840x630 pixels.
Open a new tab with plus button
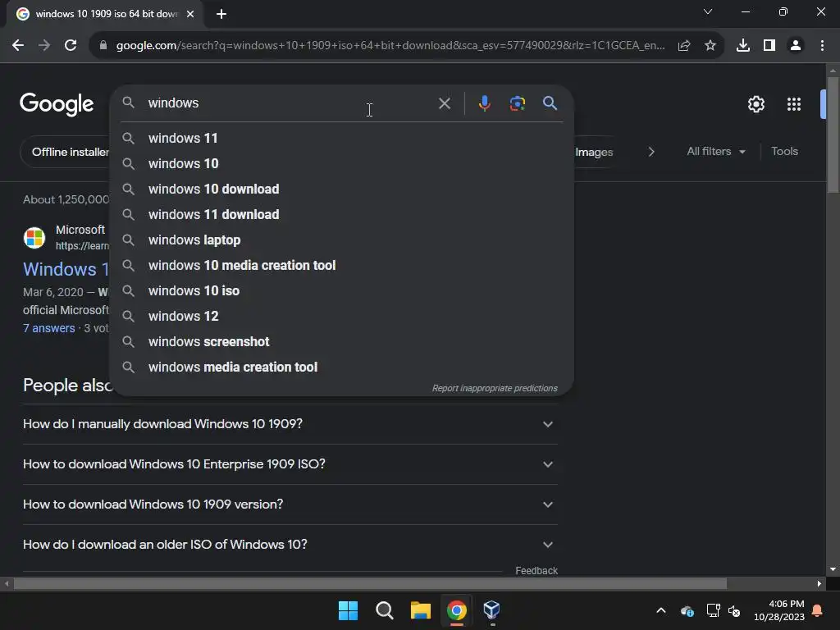tap(221, 14)
